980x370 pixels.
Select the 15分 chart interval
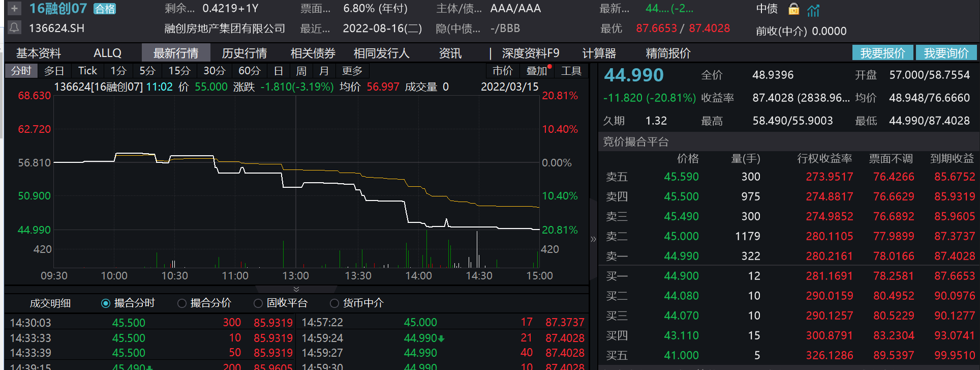click(179, 71)
